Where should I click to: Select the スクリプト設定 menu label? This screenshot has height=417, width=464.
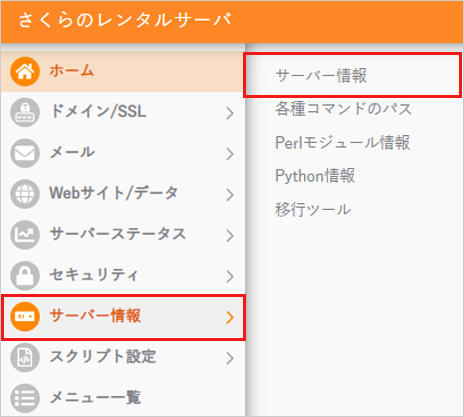pyautogui.click(x=103, y=356)
